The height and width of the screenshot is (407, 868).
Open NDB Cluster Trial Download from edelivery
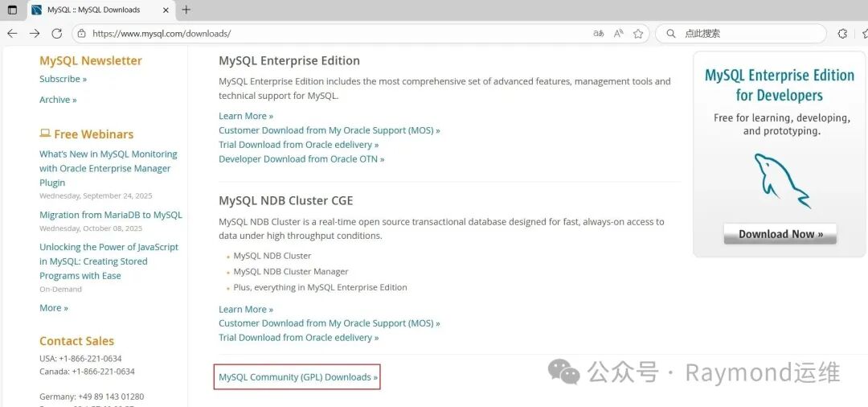coord(299,338)
